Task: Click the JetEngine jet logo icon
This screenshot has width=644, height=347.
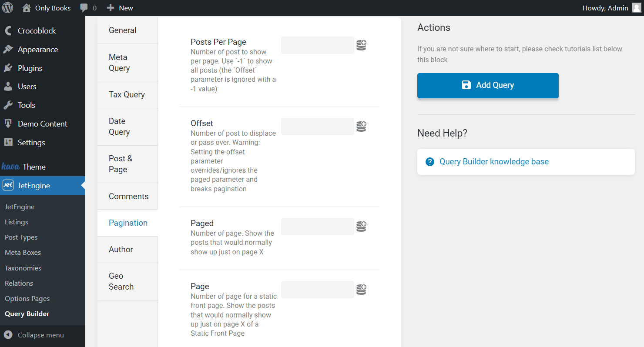Action: 8,186
